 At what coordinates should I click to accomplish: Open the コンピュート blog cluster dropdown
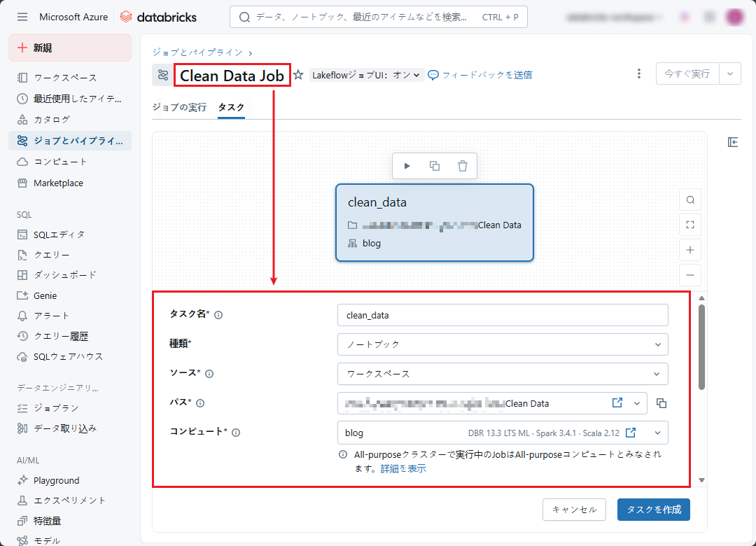click(x=657, y=433)
